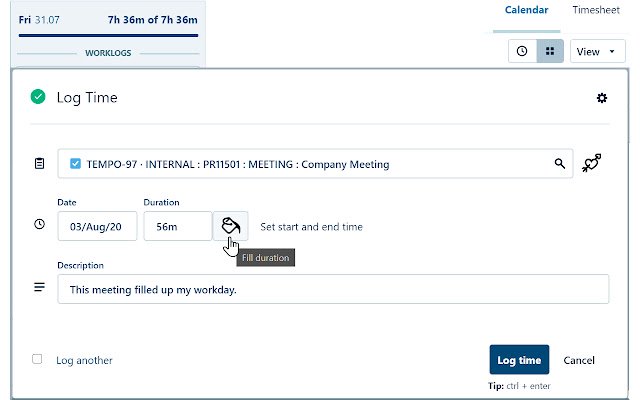Click the Log time button
The height and width of the screenshot is (400, 640).
tap(519, 360)
